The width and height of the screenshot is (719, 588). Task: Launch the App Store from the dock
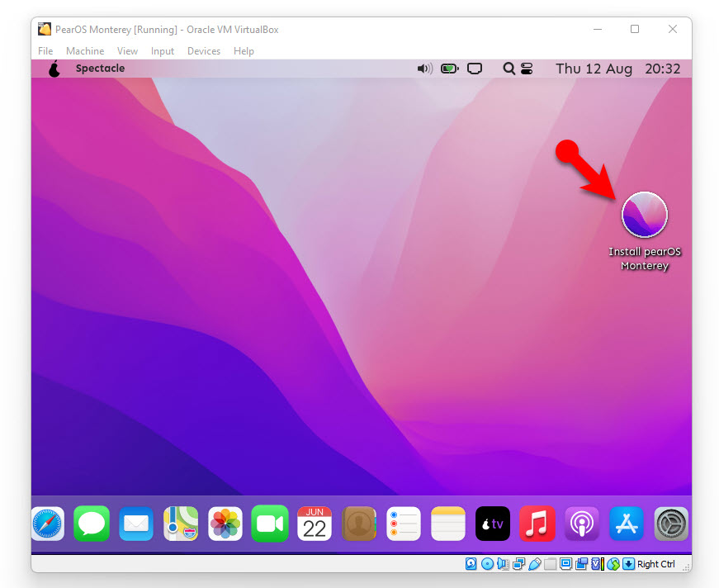[x=627, y=524]
